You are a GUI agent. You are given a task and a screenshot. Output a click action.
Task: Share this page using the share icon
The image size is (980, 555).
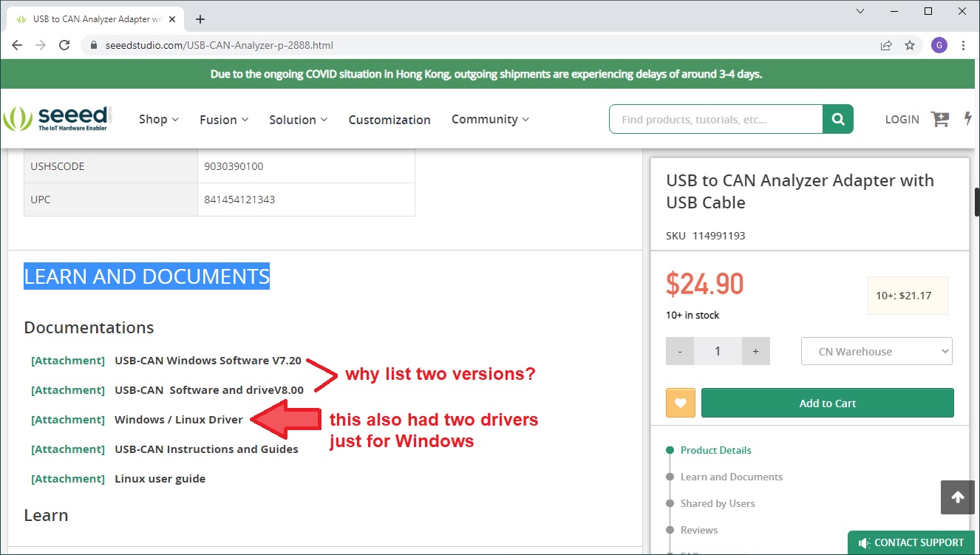[x=885, y=45]
